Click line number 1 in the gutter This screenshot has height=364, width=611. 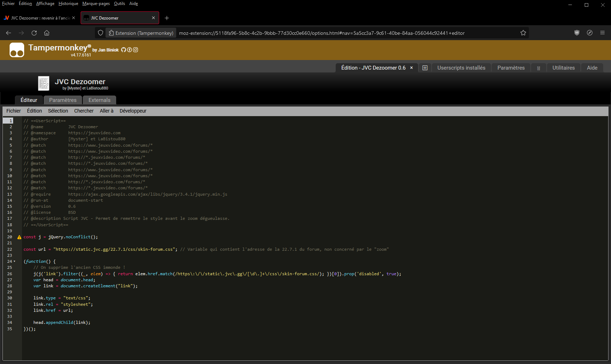(x=11, y=121)
